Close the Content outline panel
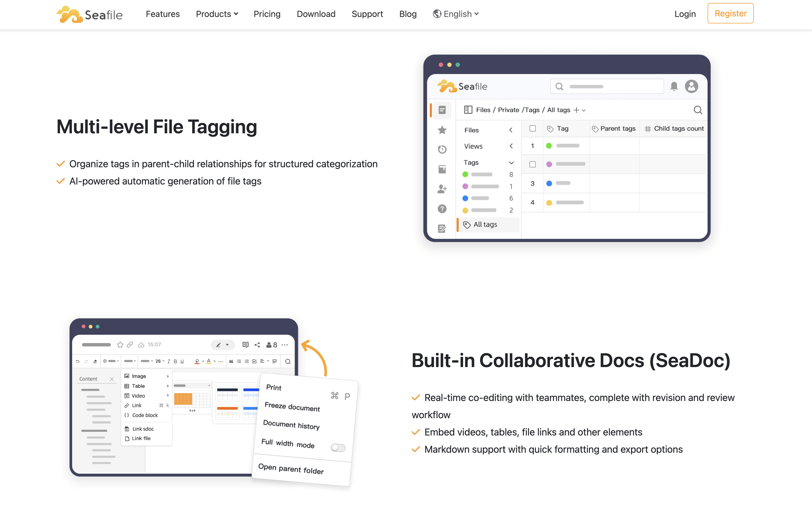The image size is (812, 509). click(112, 379)
